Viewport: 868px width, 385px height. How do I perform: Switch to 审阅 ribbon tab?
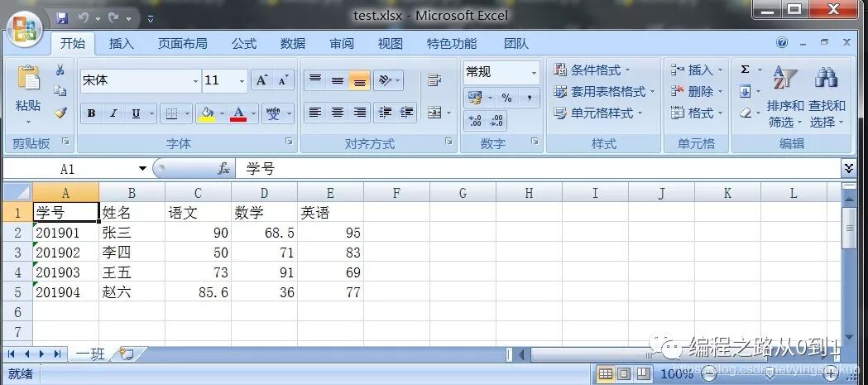[x=342, y=43]
